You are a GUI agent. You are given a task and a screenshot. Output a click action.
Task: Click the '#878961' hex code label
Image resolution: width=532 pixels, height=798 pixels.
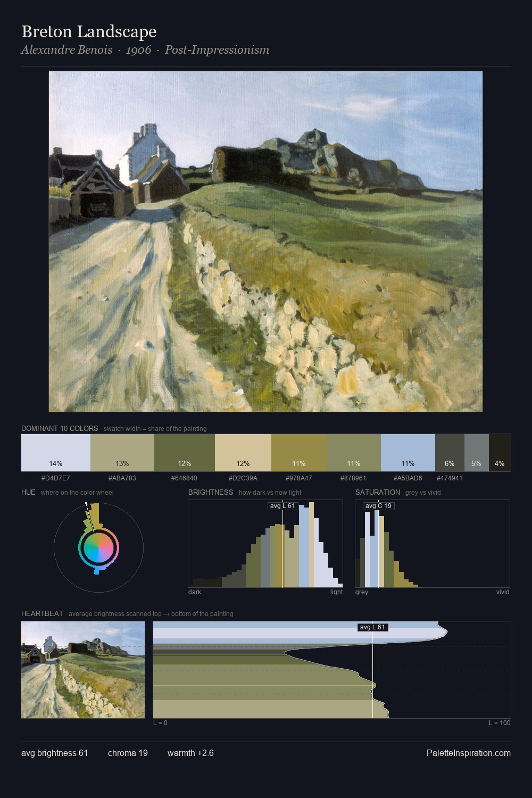354,478
